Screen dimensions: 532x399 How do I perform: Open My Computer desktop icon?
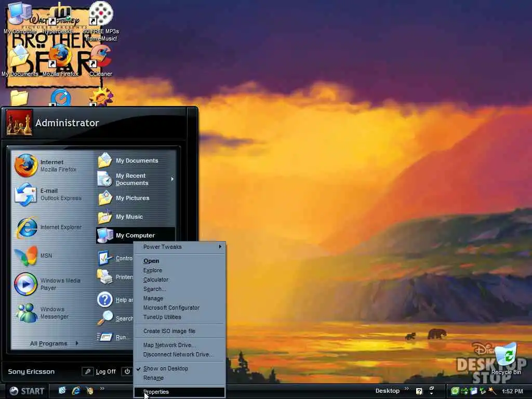(x=20, y=19)
